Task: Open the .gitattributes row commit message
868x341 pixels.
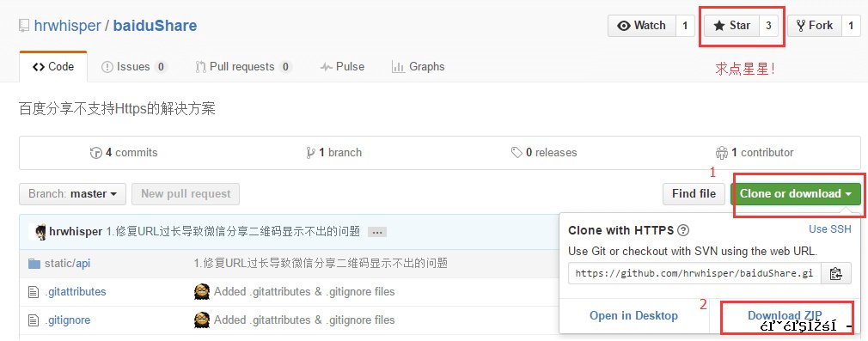Action: [x=304, y=292]
